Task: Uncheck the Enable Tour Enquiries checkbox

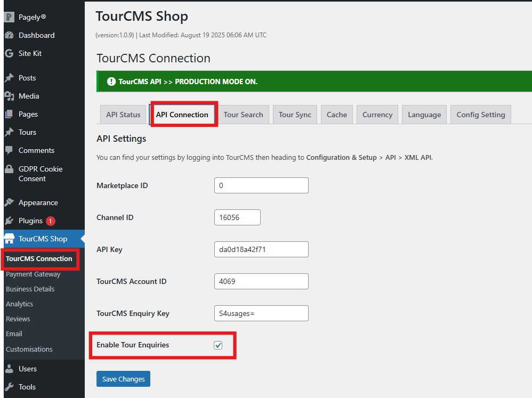Action: 218,345
